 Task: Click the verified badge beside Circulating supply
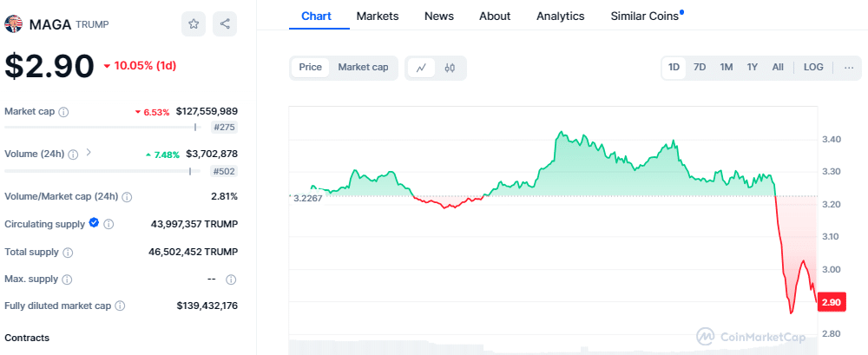tap(94, 223)
